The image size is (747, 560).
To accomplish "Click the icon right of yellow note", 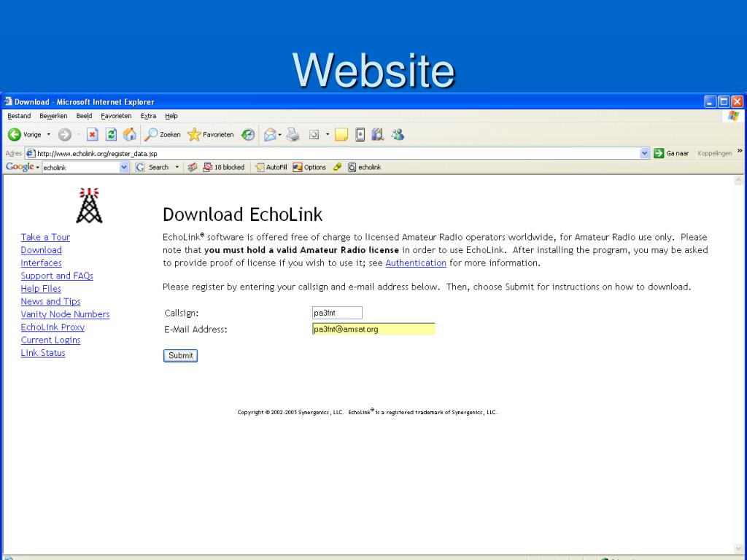I will pyautogui.click(x=360, y=135).
